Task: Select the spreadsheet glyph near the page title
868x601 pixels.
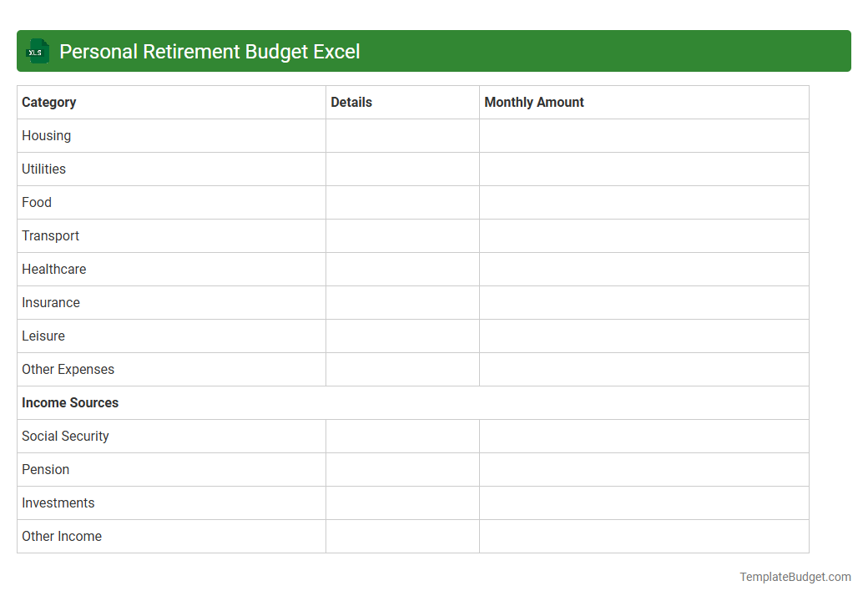Action: click(x=37, y=51)
